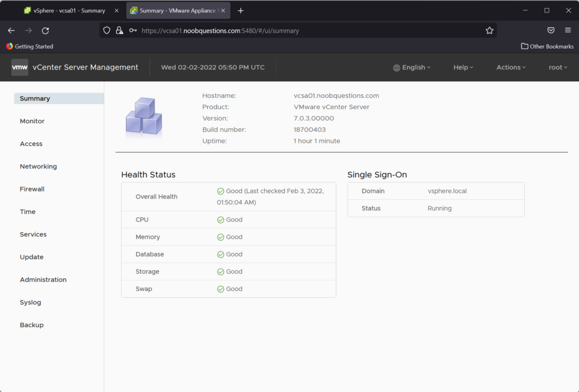This screenshot has height=392, width=579.
Task: Go to the Networking section
Action: pos(38,166)
